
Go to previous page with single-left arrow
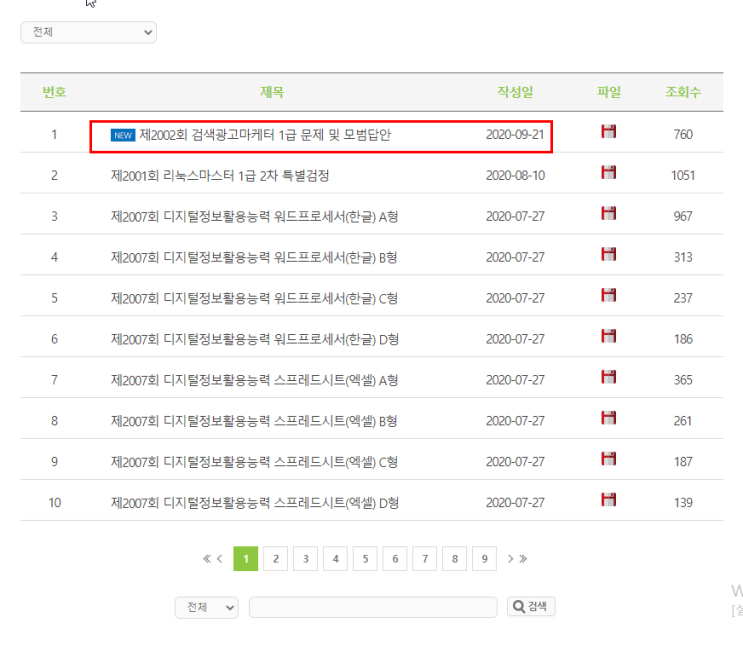pos(219,559)
